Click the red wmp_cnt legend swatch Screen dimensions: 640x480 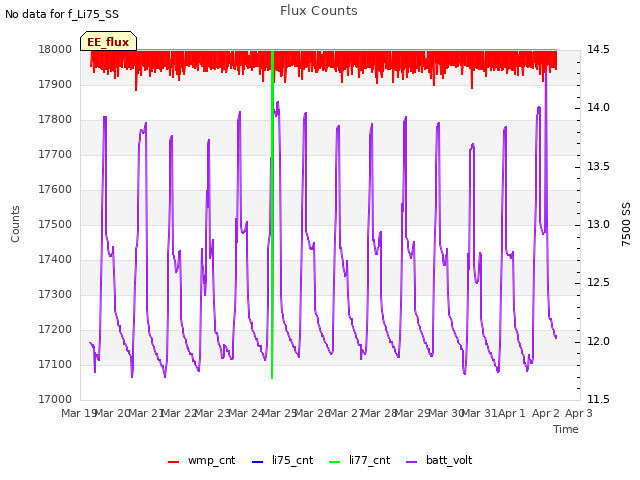(173, 462)
